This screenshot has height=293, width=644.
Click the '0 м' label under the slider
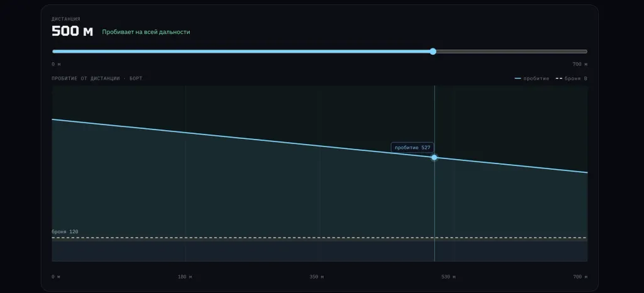(56, 64)
